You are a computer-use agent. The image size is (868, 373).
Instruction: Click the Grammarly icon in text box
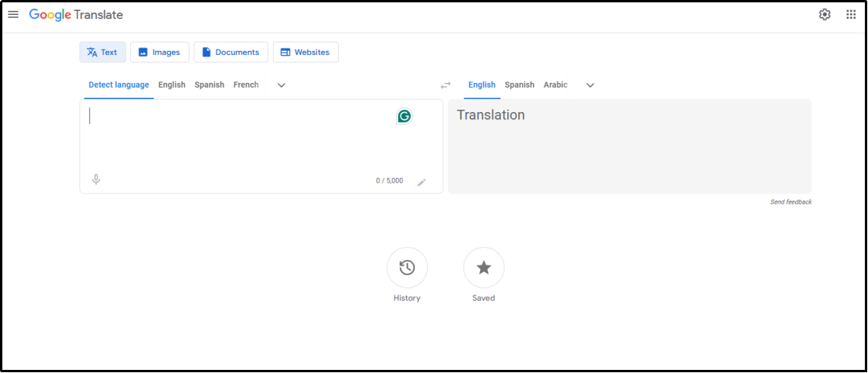(404, 116)
